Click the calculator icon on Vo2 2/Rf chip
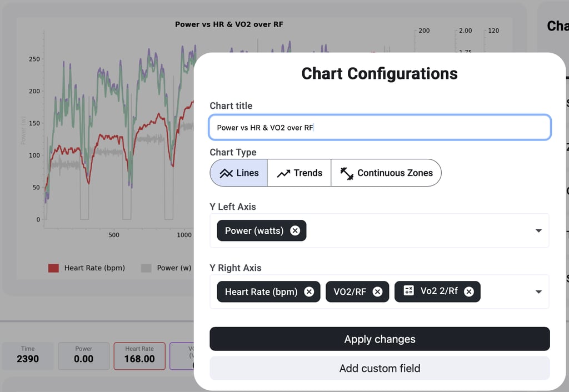Viewport: 569px width, 392px height. (409, 291)
